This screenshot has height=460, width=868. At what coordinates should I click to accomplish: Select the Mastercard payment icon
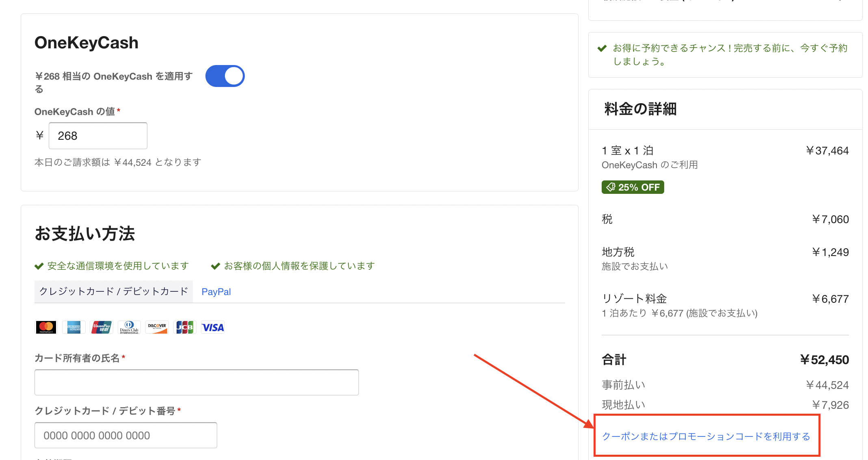45,327
